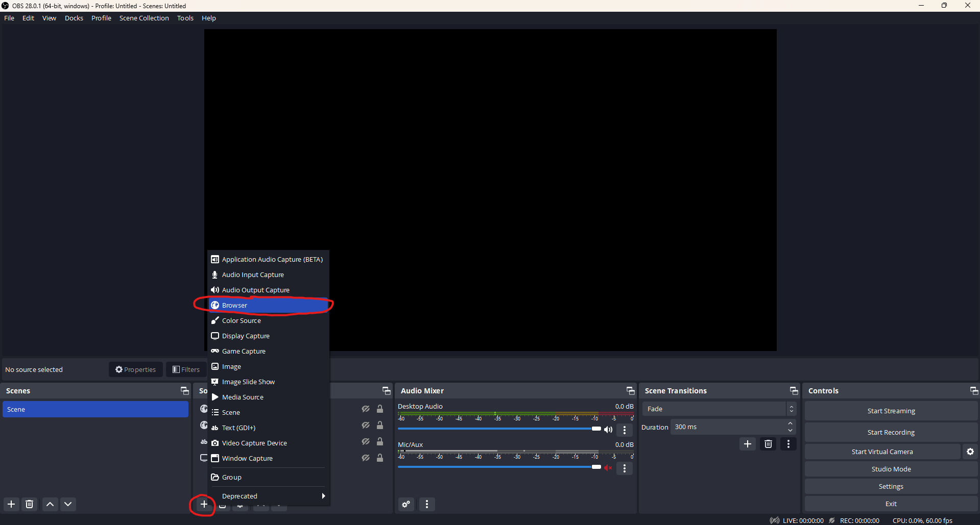Toggle visibility of the display source row

pos(366,458)
